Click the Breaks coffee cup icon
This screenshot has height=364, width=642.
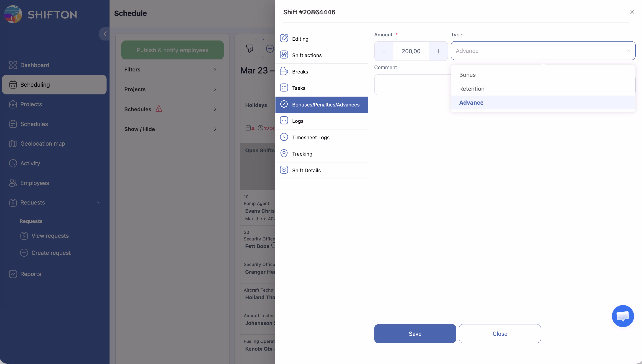click(x=284, y=71)
